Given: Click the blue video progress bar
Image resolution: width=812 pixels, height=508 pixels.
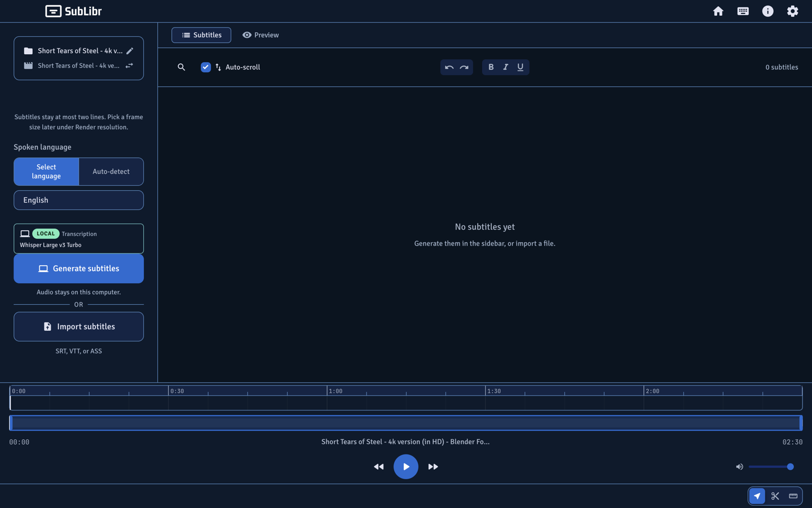Looking at the screenshot, I should (405, 423).
